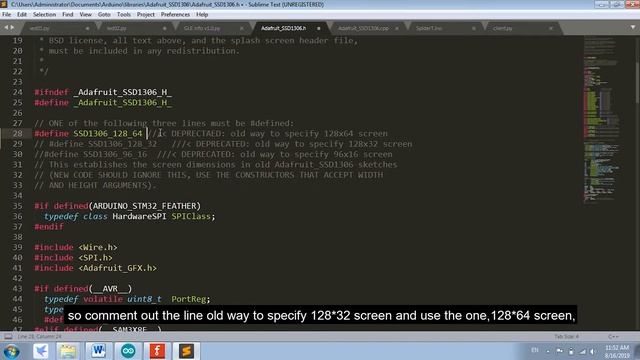
Task: Open the Find menu
Action: coord(67,15)
